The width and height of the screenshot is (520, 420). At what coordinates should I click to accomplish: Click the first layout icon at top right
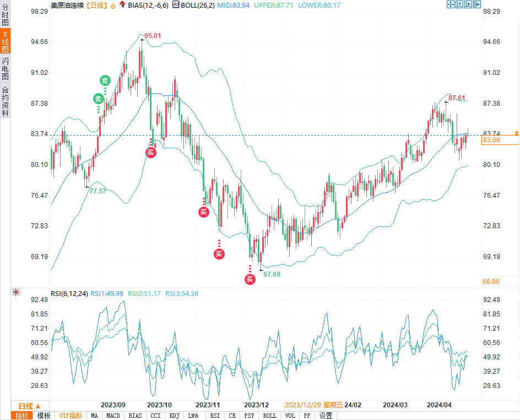pos(449,4)
